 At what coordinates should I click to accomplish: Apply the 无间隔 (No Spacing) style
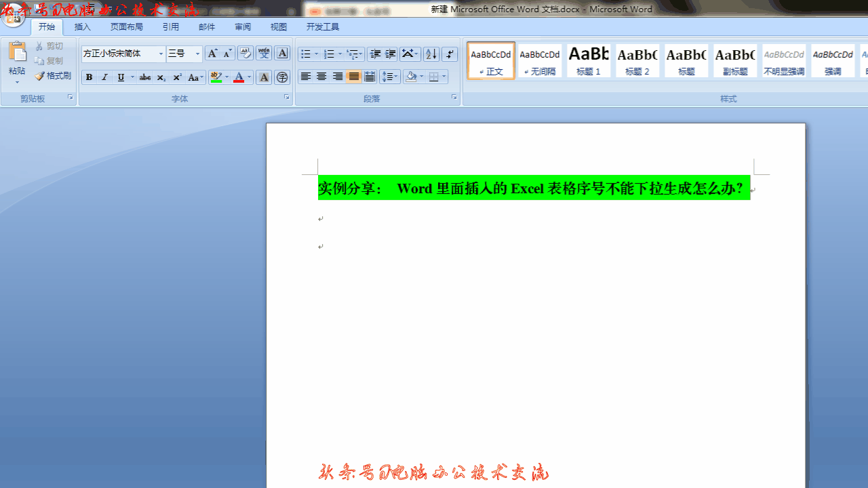pos(540,61)
